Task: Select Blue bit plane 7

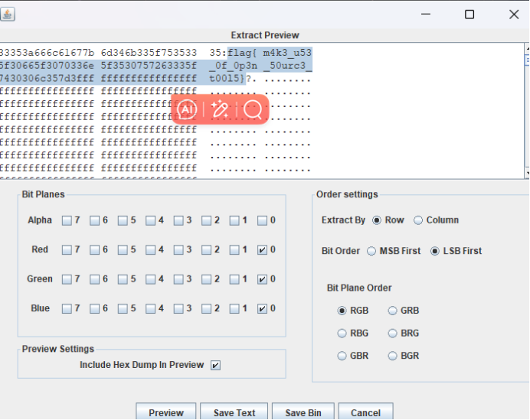Action: coord(67,309)
